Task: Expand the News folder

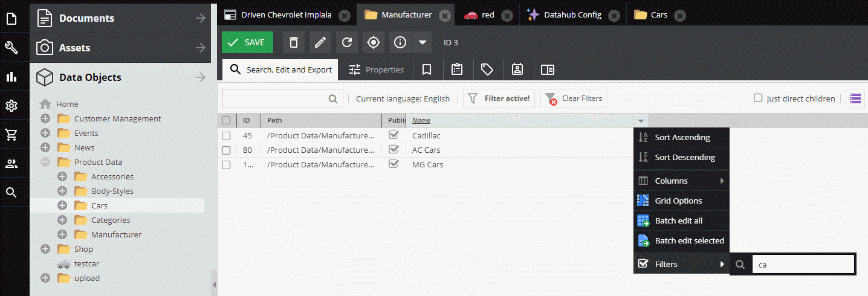Action: point(45,147)
